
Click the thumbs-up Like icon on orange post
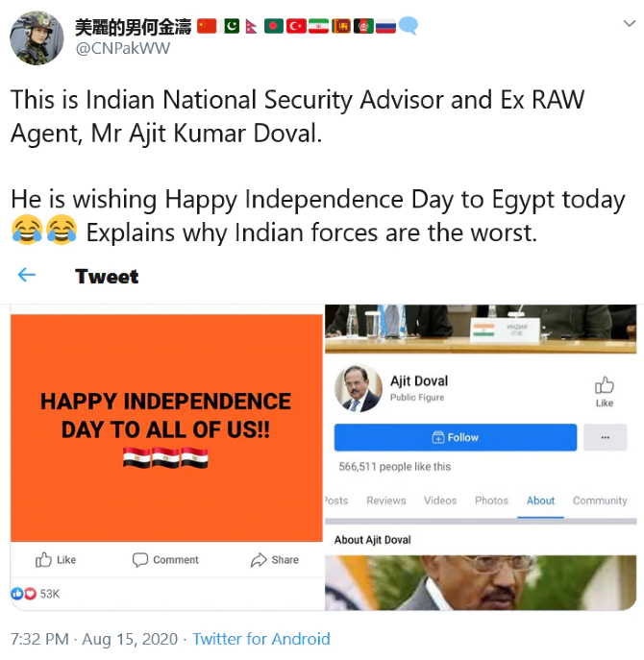[x=43, y=560]
